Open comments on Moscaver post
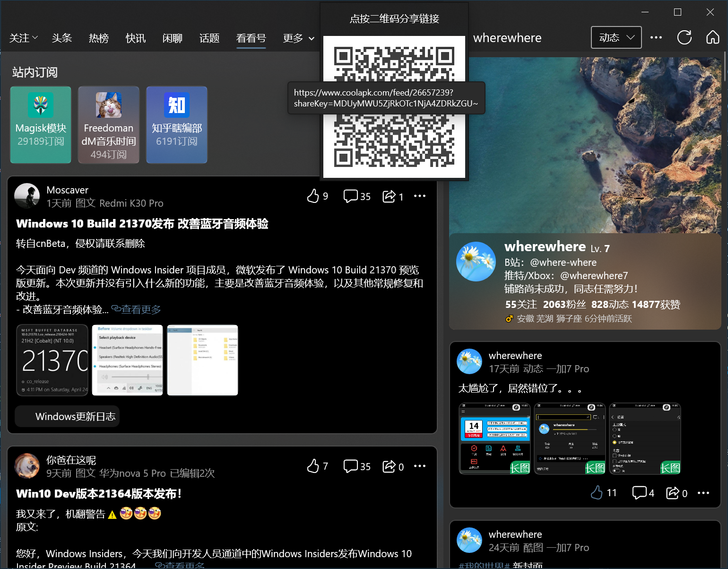 (x=357, y=196)
